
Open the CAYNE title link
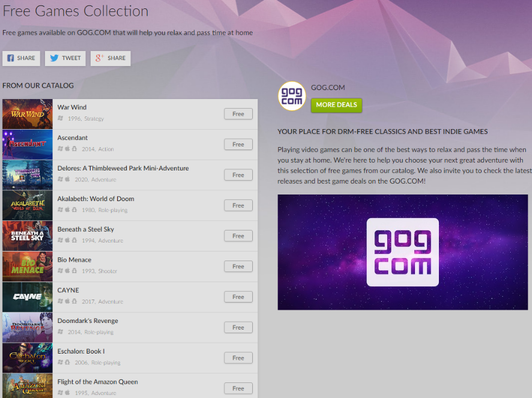tap(68, 291)
